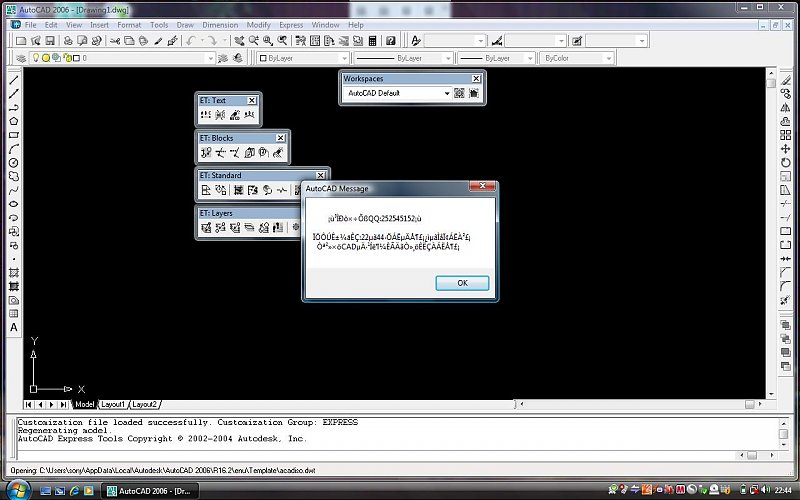The width and height of the screenshot is (800, 500).
Task: Open the linetype ByLayer dropdown
Action: pos(448,58)
